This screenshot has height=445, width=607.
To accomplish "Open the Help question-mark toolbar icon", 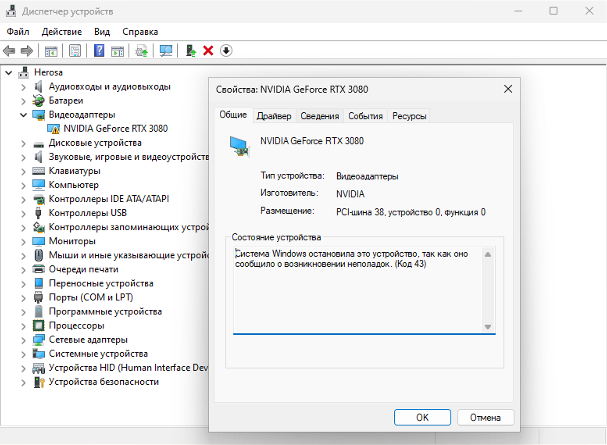I will click(99, 51).
